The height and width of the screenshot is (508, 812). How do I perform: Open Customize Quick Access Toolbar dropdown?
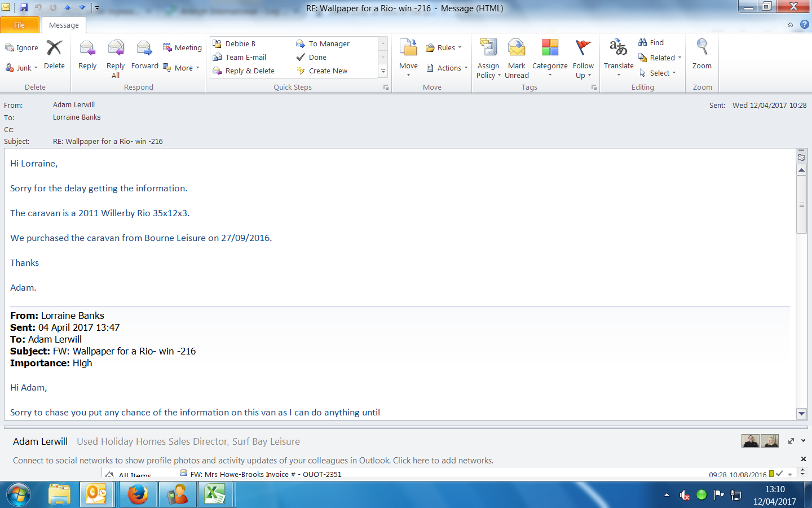coord(97,8)
